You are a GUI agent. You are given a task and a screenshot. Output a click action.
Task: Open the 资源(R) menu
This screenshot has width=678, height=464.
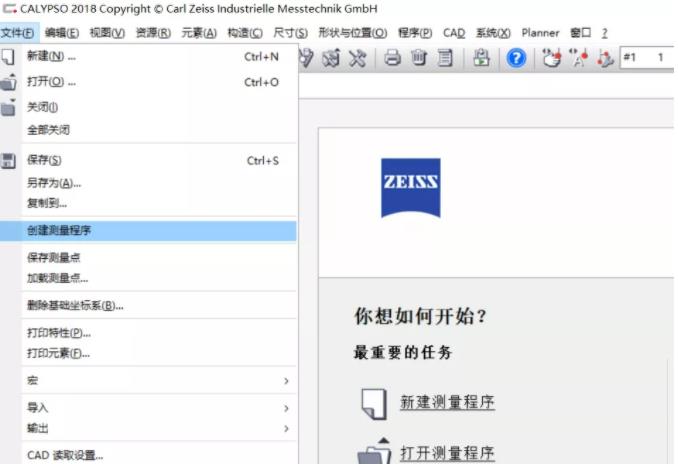tap(153, 33)
